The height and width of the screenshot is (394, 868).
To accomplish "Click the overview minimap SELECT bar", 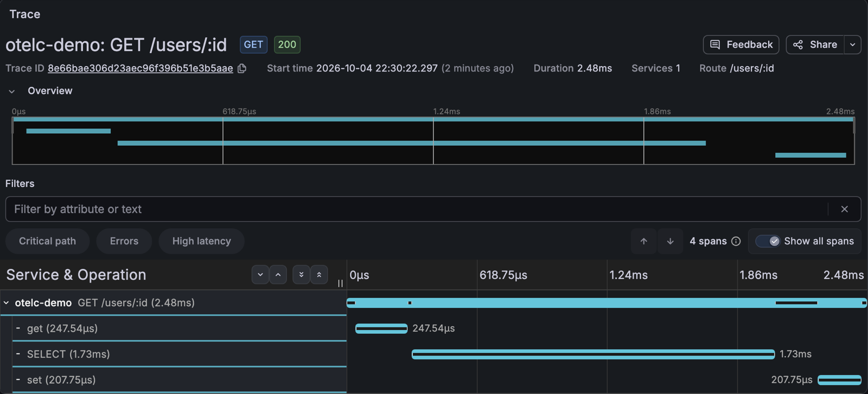I will (x=412, y=143).
